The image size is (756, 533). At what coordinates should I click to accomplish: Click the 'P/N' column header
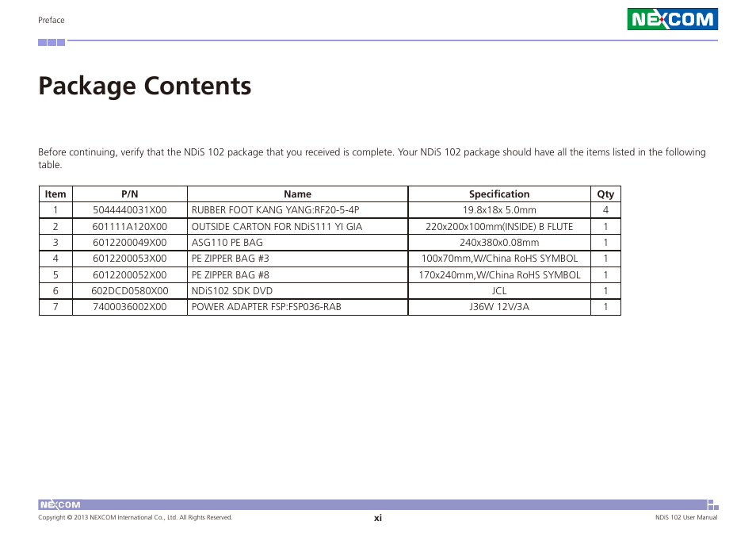click(x=130, y=194)
